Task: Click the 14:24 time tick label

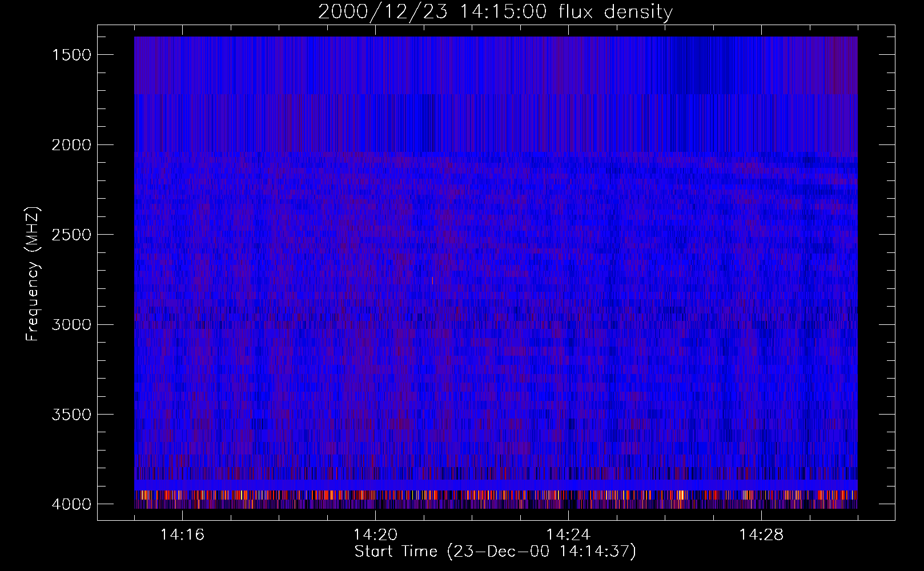Action: click(568, 535)
